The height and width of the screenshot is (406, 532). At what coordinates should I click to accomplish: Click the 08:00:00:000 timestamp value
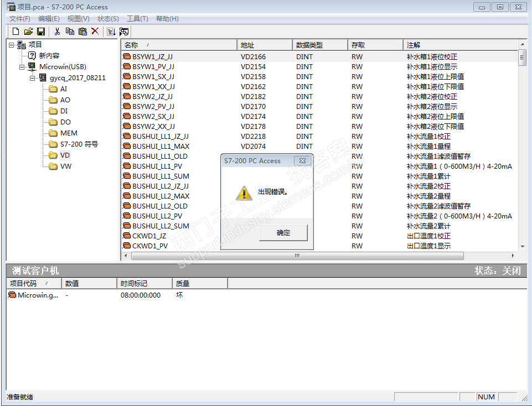click(x=141, y=295)
